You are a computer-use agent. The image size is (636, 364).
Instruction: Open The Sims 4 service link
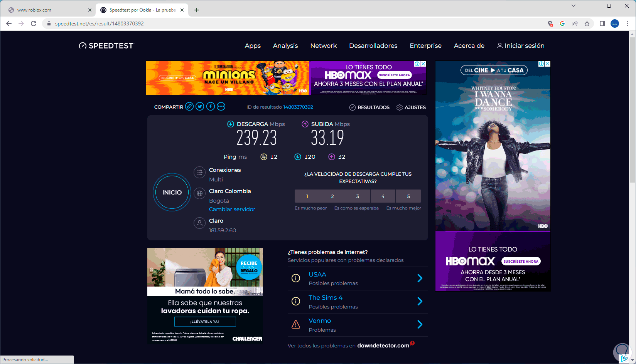pos(326,297)
